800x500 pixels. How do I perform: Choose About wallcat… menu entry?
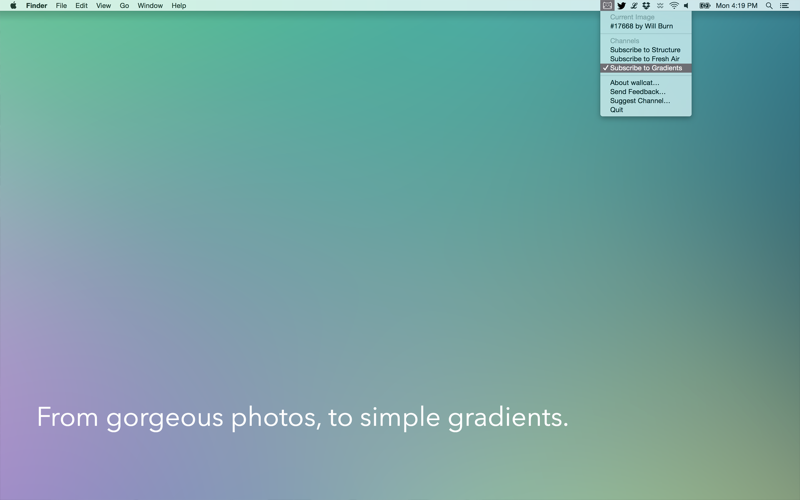pyautogui.click(x=646, y=83)
